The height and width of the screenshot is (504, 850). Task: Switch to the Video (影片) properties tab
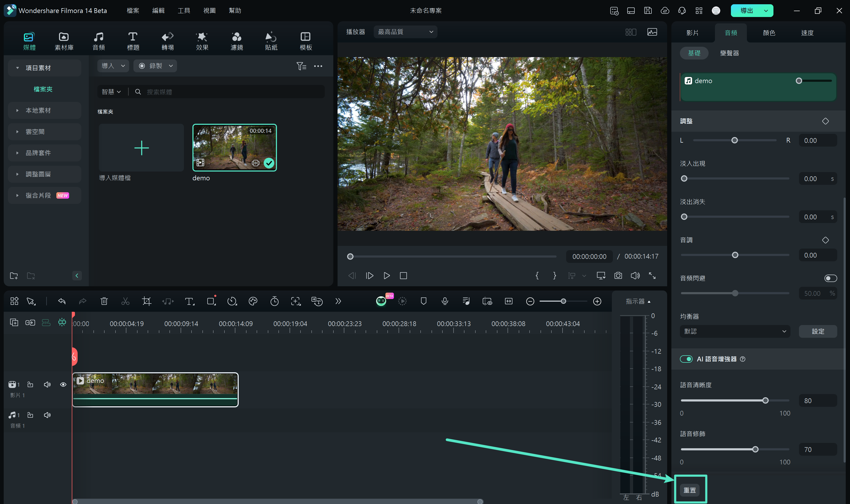click(692, 33)
